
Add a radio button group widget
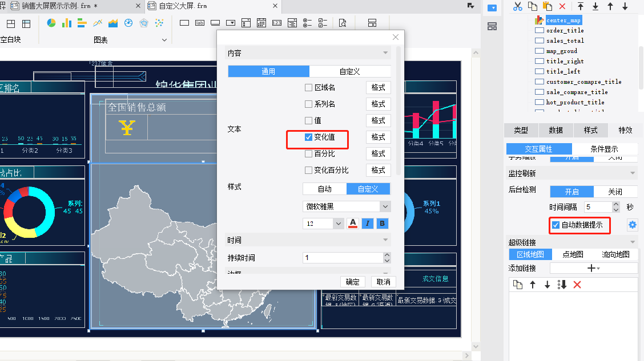click(x=307, y=23)
